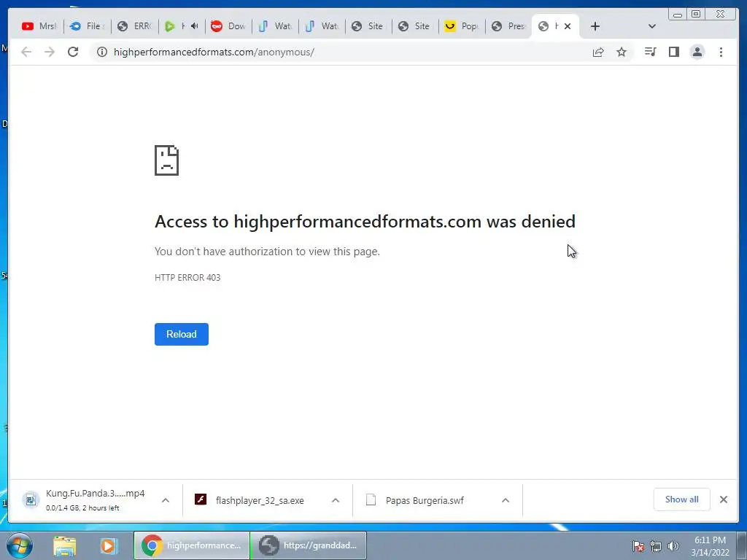
Task: Mute the audio-playing tab's speaker icon
Action: 194,26
